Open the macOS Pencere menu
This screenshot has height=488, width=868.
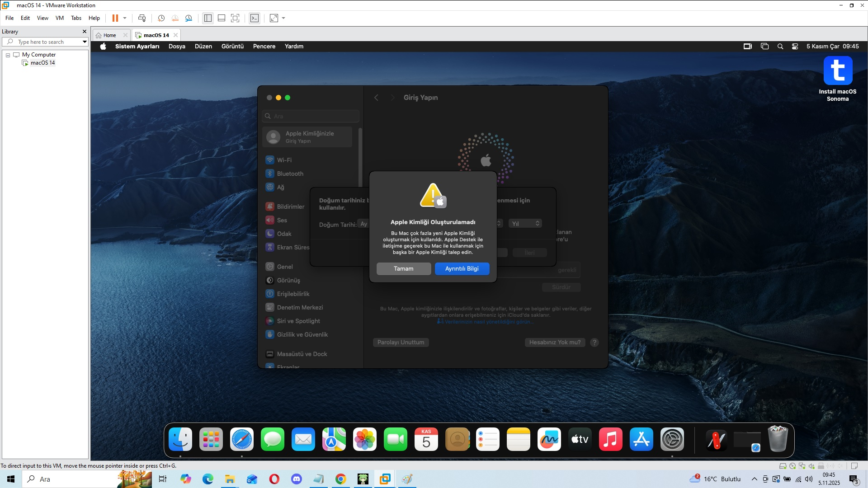tap(264, 47)
